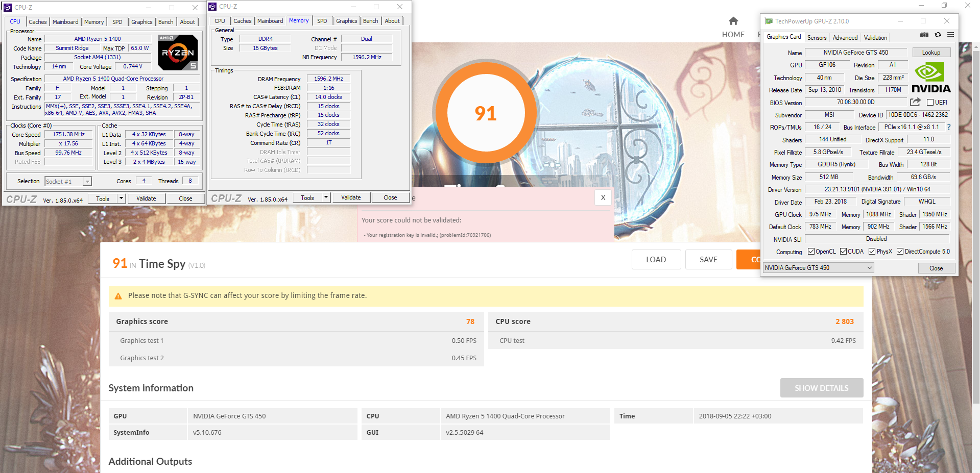This screenshot has width=980, height=473.
Task: Toggle the OpenCL checkbox
Action: click(x=811, y=252)
